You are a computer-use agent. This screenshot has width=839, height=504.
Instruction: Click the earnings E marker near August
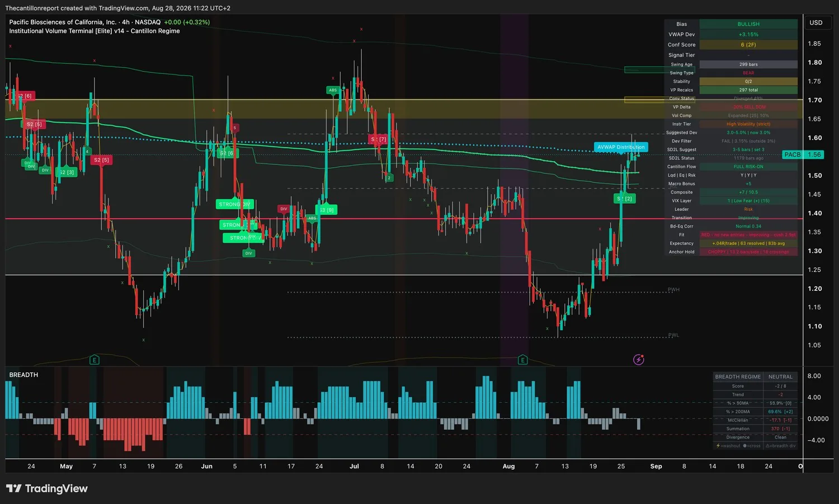point(523,360)
